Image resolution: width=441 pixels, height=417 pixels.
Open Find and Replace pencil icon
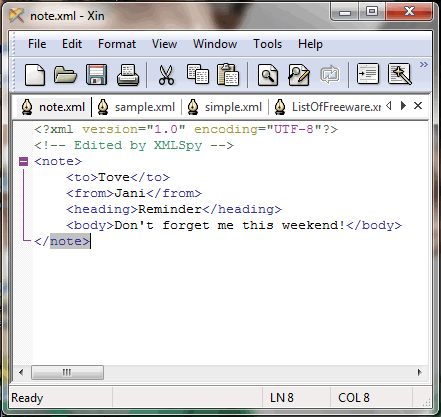[x=299, y=75]
